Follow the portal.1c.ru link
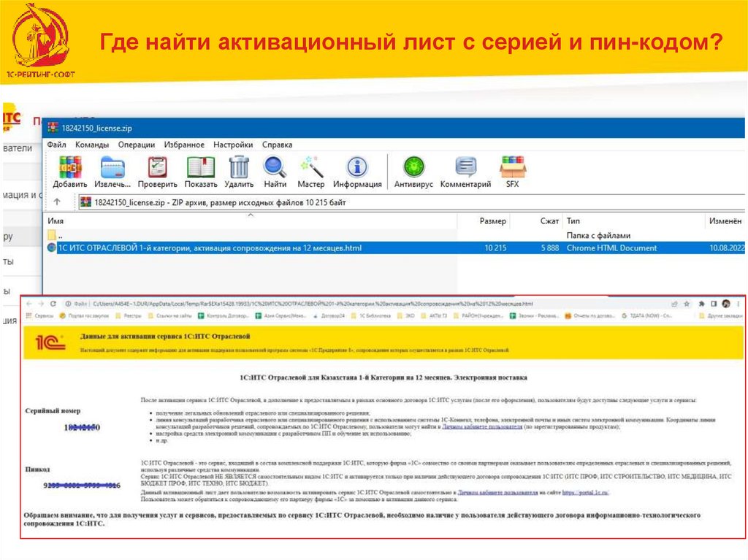This screenshot has height=560, width=748. pyautogui.click(x=585, y=493)
